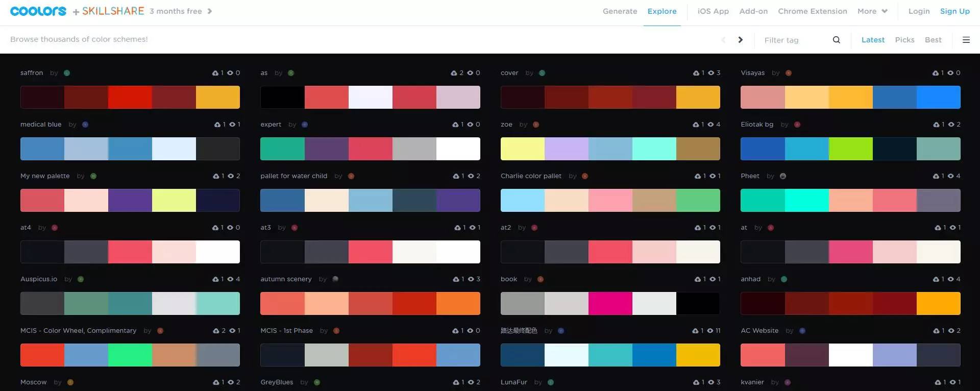Select the Explore tab

(662, 11)
